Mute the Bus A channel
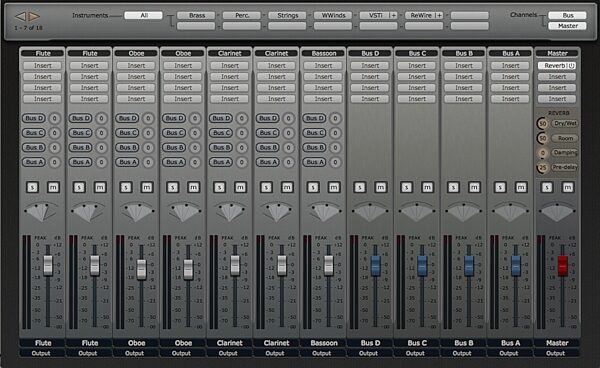Image resolution: width=600 pixels, height=368 pixels. pyautogui.click(x=521, y=187)
